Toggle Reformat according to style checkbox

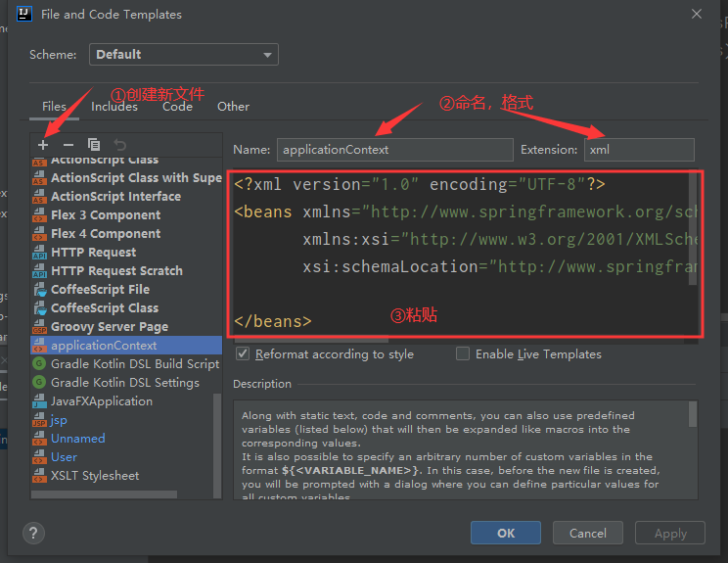click(x=243, y=354)
